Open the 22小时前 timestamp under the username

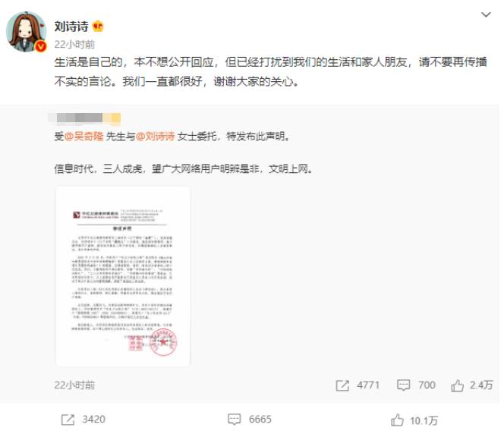pos(74,44)
